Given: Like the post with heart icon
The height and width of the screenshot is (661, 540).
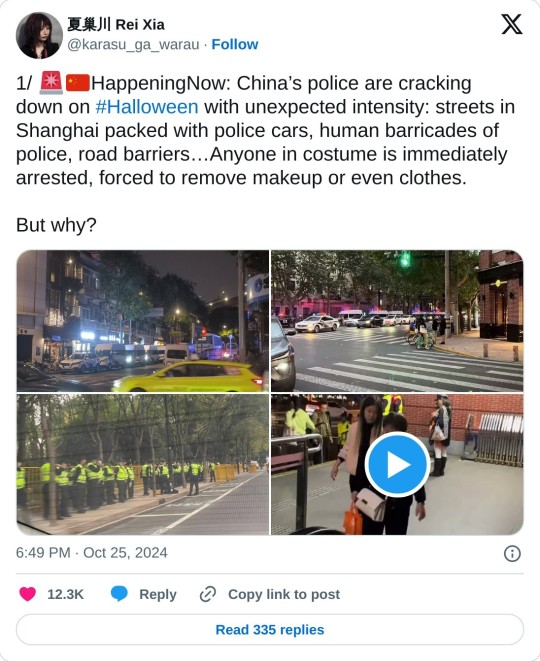Looking at the screenshot, I should [x=28, y=594].
